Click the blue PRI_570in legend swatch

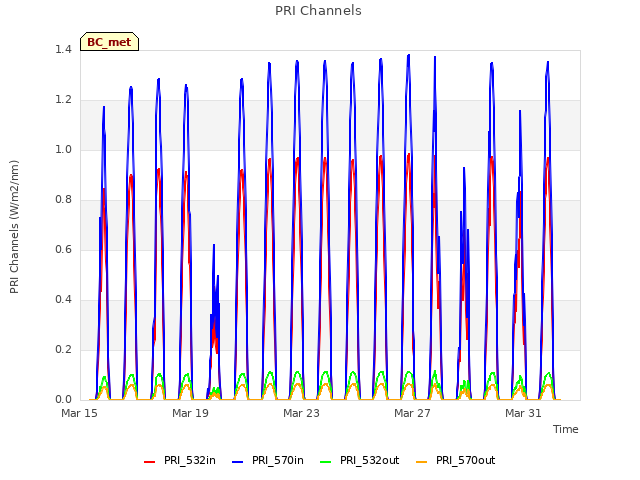click(238, 462)
